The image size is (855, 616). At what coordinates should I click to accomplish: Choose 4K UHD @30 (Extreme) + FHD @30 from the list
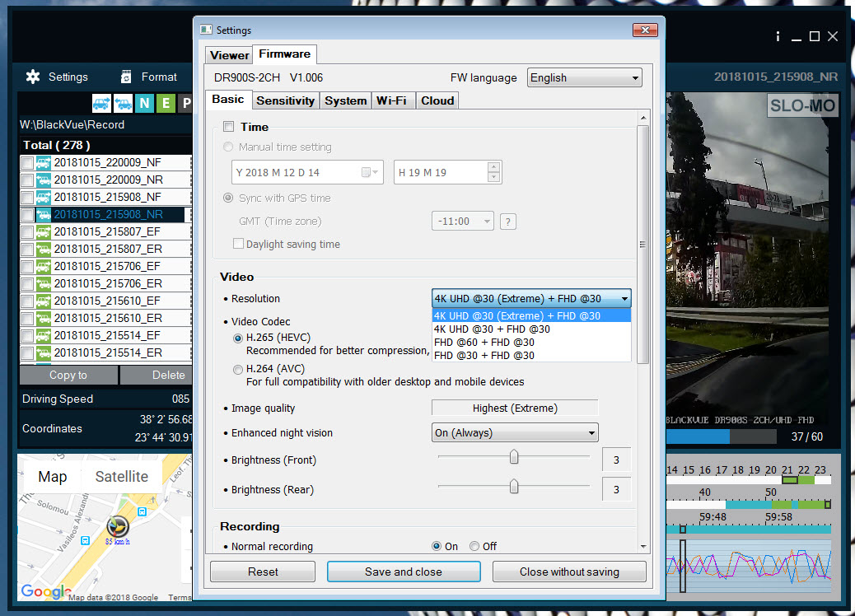point(531,316)
